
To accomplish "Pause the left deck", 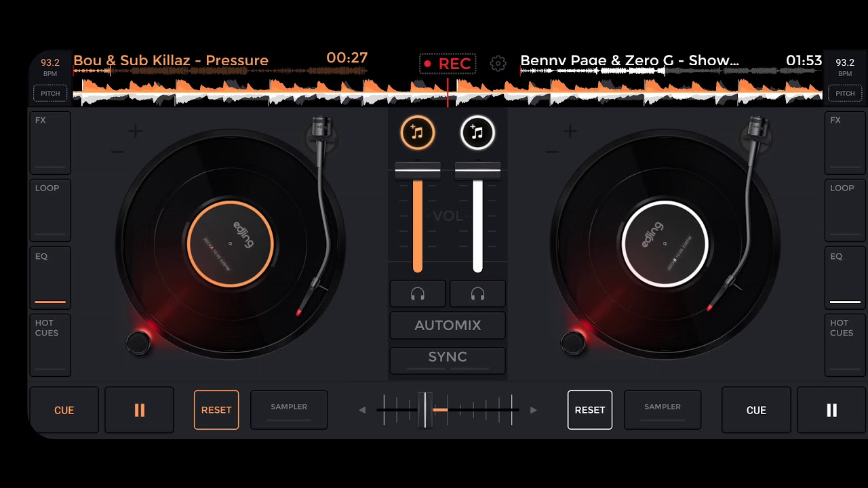I will (139, 410).
